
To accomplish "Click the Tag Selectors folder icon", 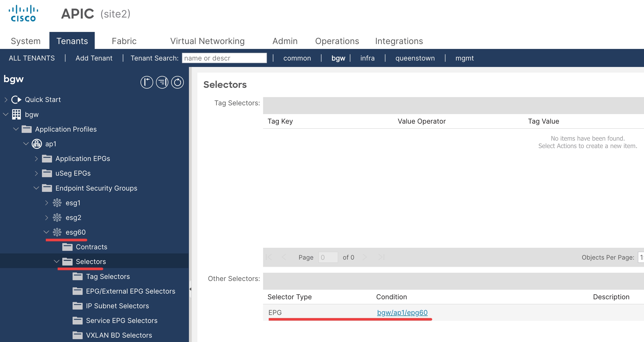I will tap(77, 276).
